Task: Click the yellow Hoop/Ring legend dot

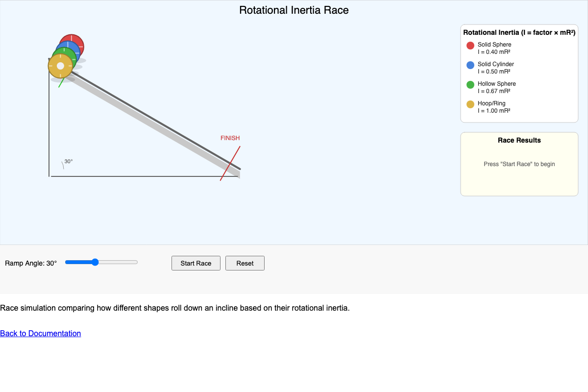Action: pyautogui.click(x=470, y=104)
